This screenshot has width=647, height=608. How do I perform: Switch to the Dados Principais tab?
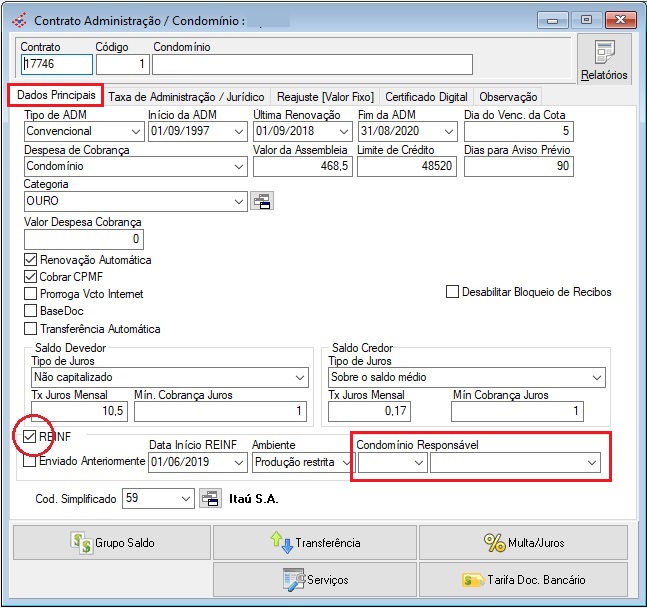tap(56, 95)
